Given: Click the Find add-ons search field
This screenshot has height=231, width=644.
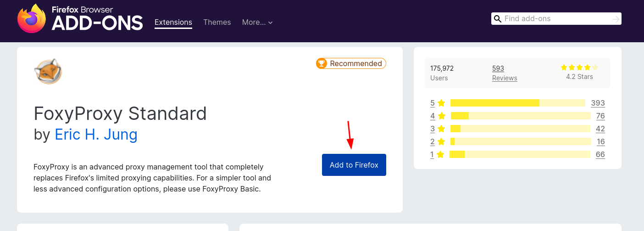Looking at the screenshot, I should [556, 19].
